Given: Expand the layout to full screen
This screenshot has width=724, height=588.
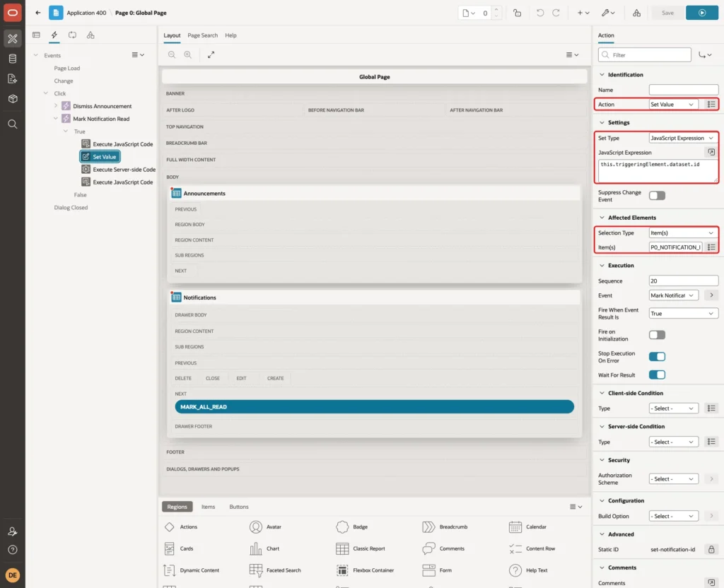Looking at the screenshot, I should [211, 54].
